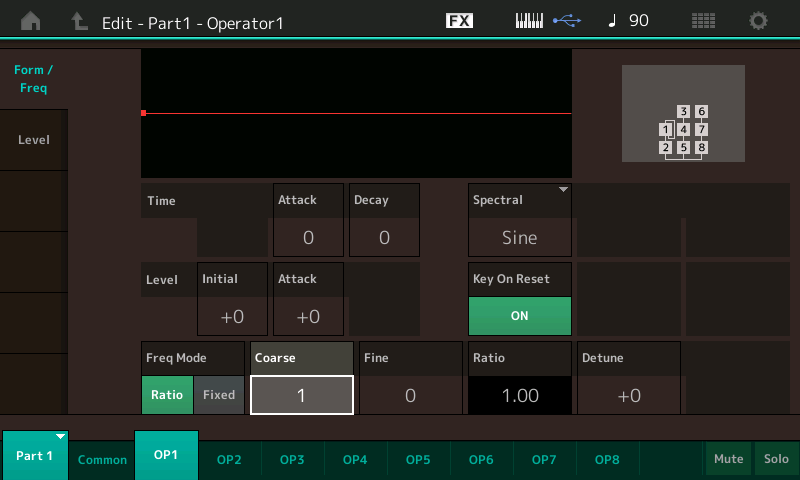This screenshot has width=800, height=480.
Task: Tap the MIDI keyboard icon
Action: (x=530, y=21)
